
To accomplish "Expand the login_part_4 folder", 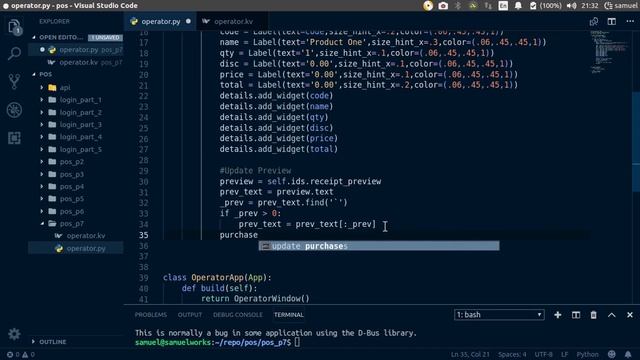I will 80,137.
